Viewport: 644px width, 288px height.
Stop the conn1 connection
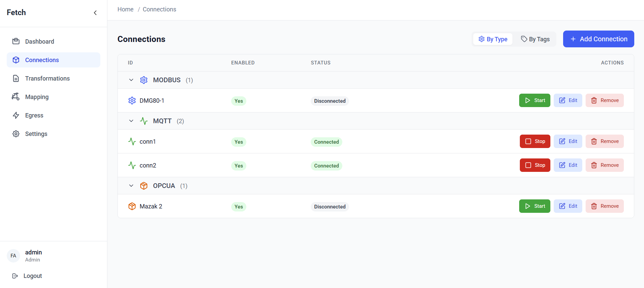coord(535,141)
